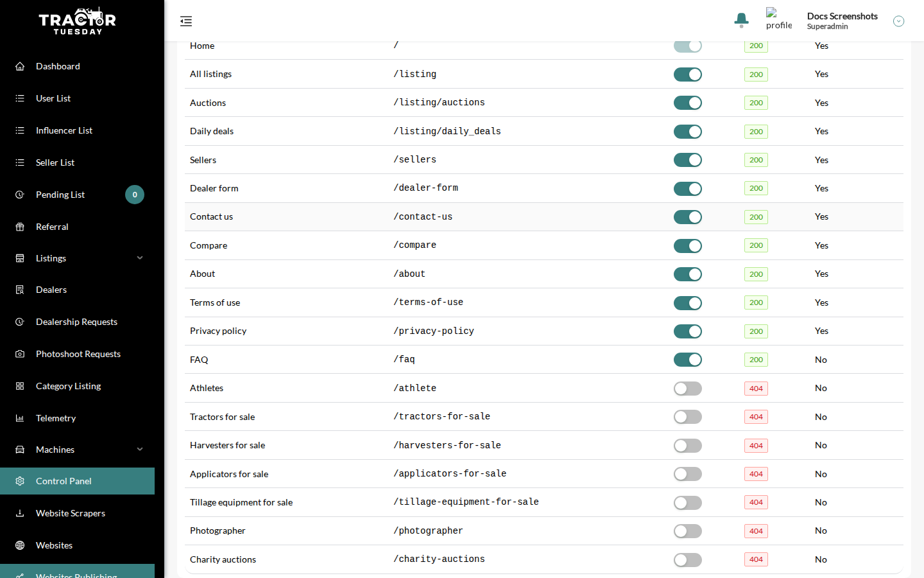
Task: Select Photoshoot Requests menu item
Action: [77, 354]
